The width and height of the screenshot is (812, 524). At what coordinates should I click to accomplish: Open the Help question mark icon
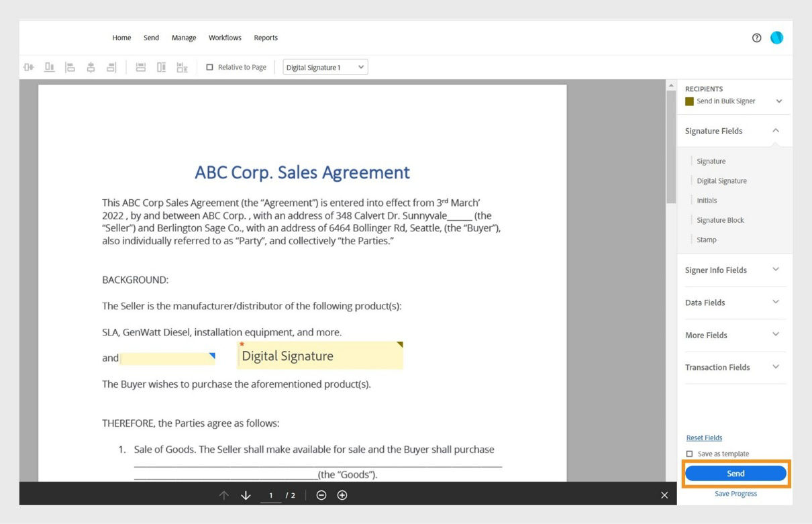[756, 38]
